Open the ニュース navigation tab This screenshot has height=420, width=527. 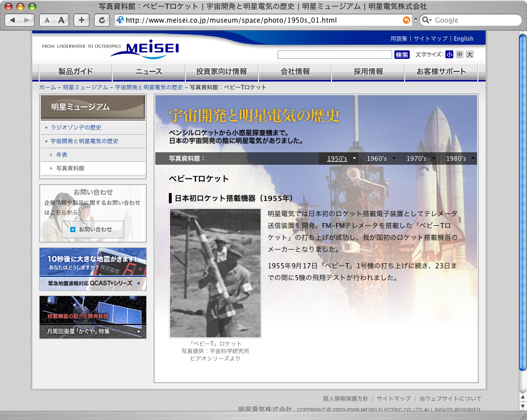tap(149, 71)
